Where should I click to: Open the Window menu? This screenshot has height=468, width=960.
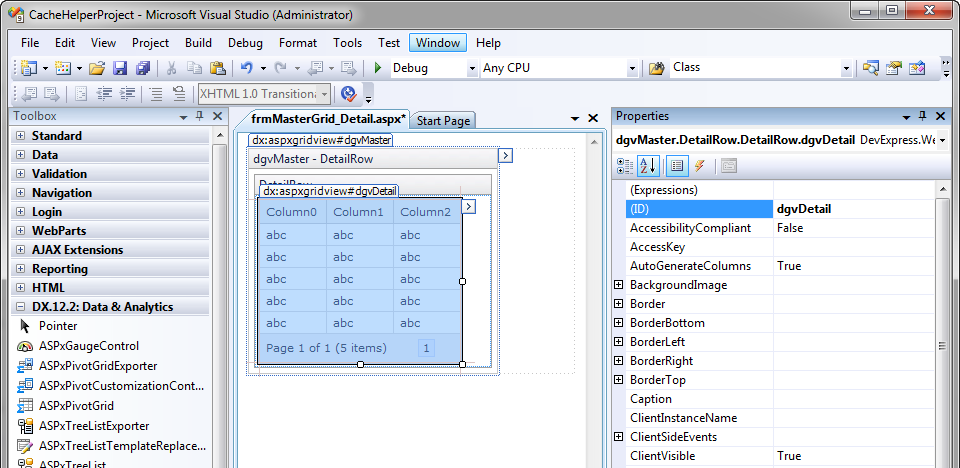pos(438,43)
